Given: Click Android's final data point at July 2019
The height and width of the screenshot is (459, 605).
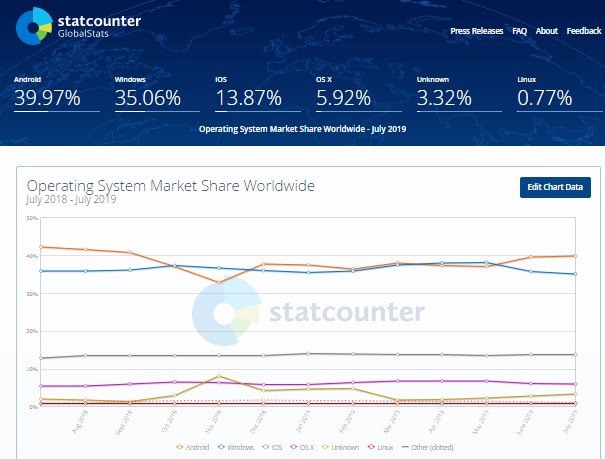Looking at the screenshot, I should [x=575, y=256].
